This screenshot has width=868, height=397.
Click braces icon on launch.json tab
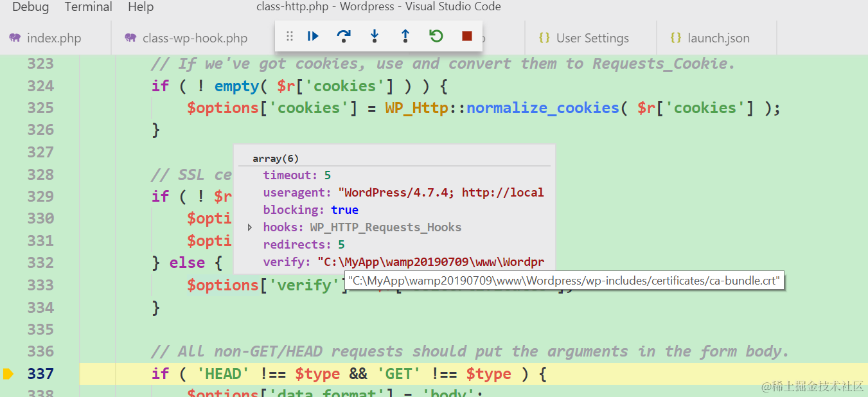tap(675, 38)
